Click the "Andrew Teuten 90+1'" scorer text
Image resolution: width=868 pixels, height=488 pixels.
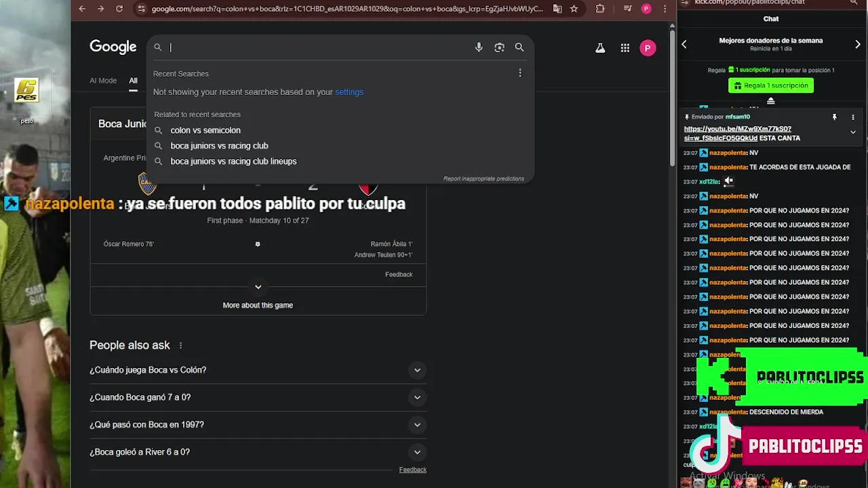383,255
